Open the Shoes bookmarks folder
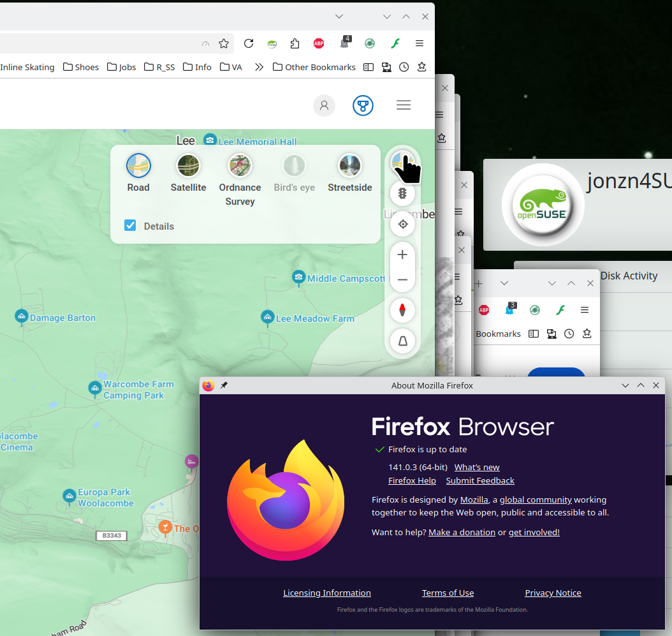The width and height of the screenshot is (672, 636). (x=81, y=67)
